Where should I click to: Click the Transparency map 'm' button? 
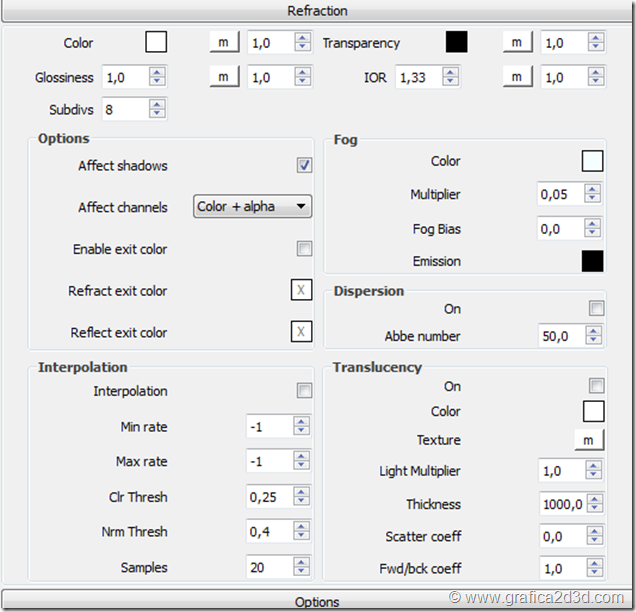point(516,42)
